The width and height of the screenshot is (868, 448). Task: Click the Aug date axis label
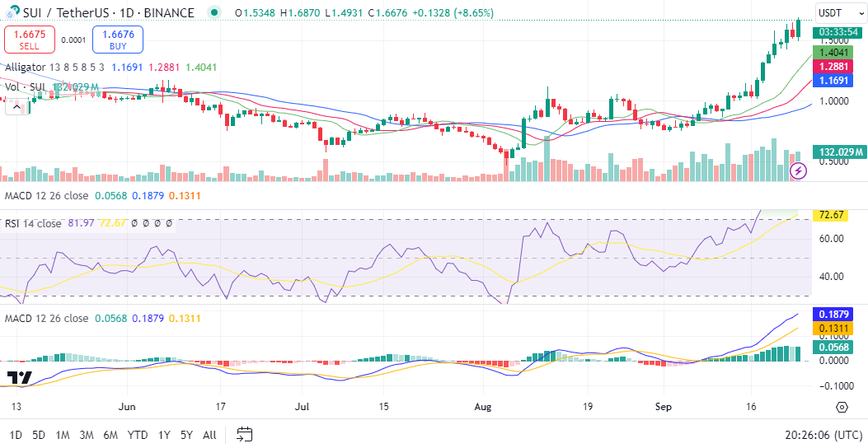(x=483, y=407)
